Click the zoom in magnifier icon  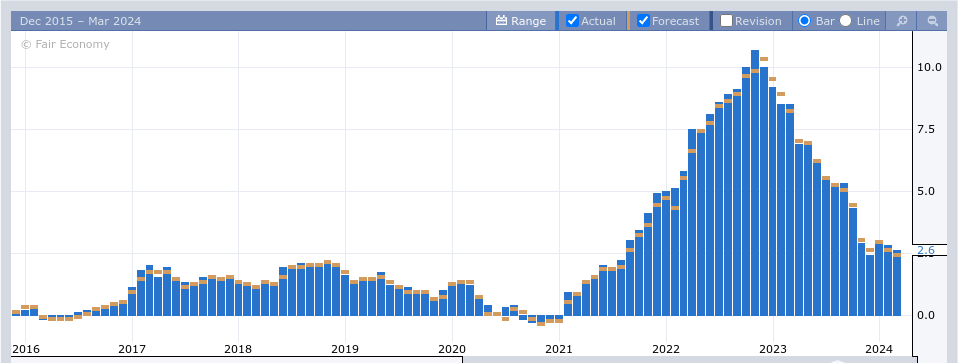(901, 21)
